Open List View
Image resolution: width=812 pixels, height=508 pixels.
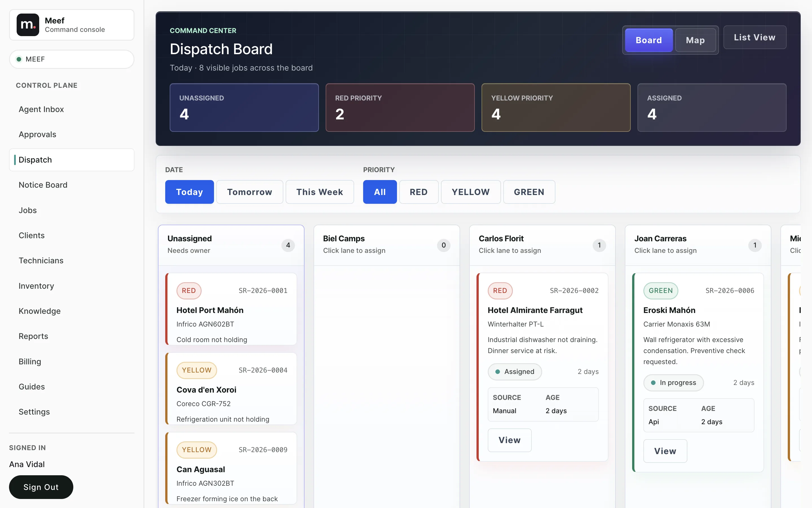(754, 37)
